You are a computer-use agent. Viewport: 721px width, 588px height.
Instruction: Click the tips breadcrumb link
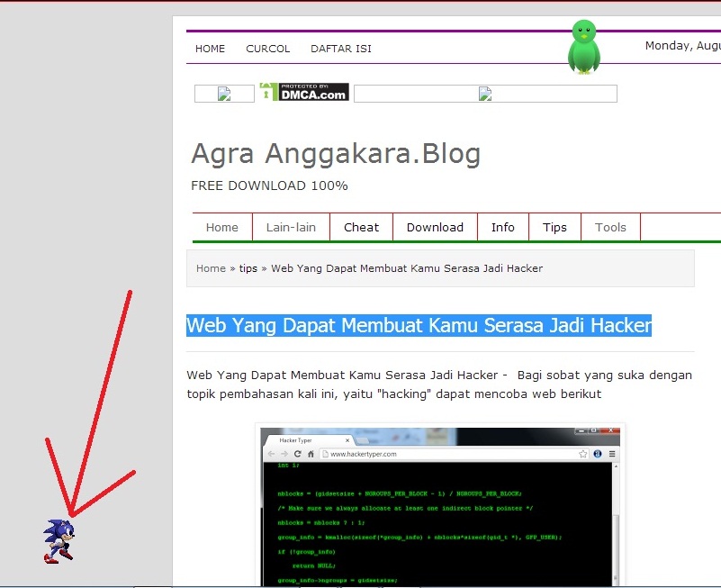click(248, 268)
